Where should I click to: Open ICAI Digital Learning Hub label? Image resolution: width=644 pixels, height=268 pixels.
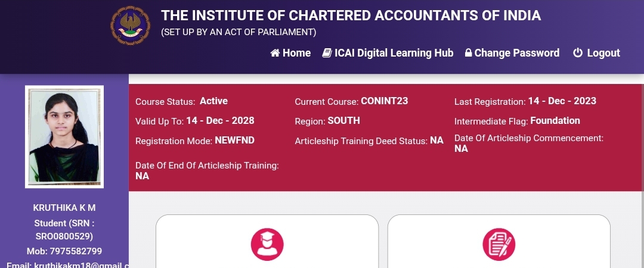[x=394, y=53]
